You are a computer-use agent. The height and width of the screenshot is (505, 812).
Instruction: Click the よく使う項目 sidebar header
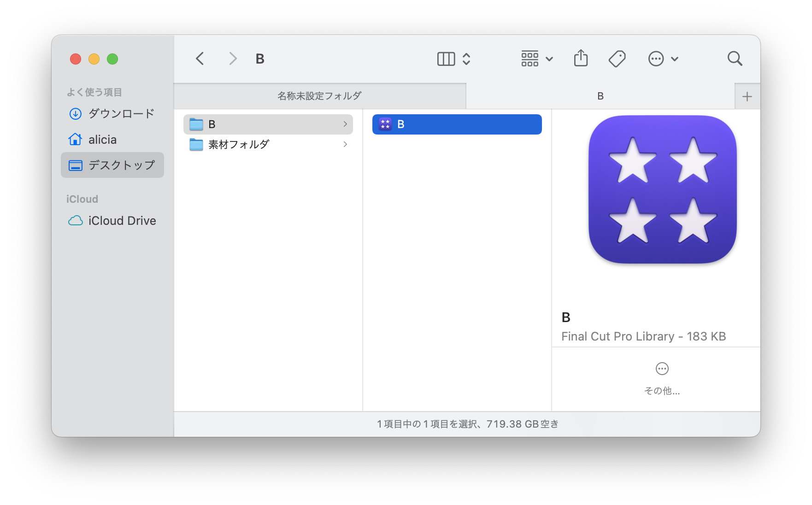tap(94, 92)
